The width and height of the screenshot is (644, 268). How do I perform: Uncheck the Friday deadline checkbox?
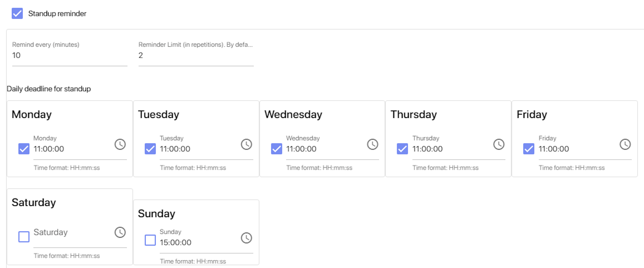pyautogui.click(x=529, y=148)
